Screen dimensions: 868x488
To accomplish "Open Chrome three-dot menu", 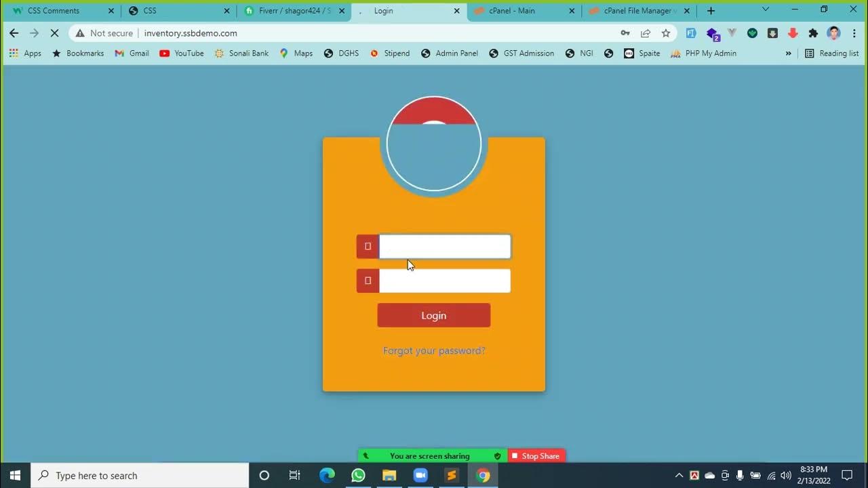I will tap(854, 33).
